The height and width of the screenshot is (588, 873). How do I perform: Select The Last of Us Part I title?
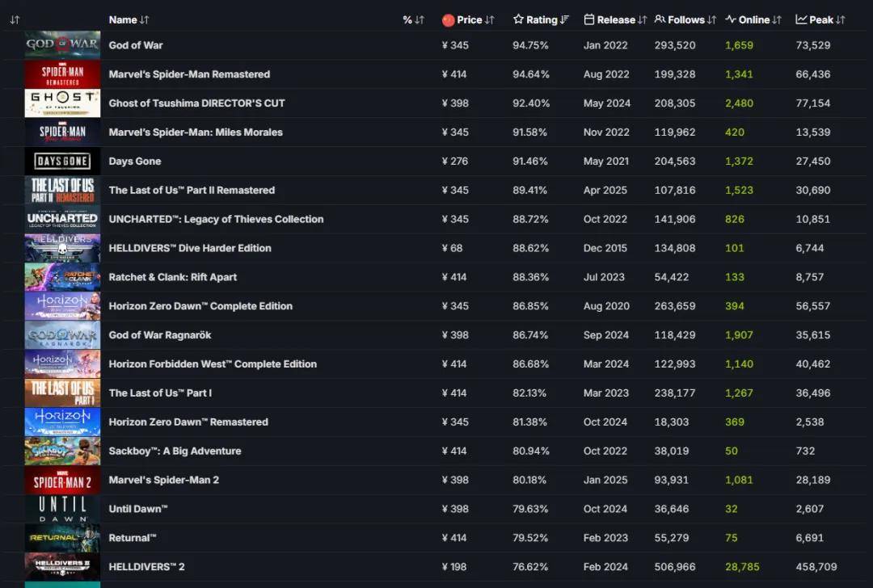pos(160,393)
